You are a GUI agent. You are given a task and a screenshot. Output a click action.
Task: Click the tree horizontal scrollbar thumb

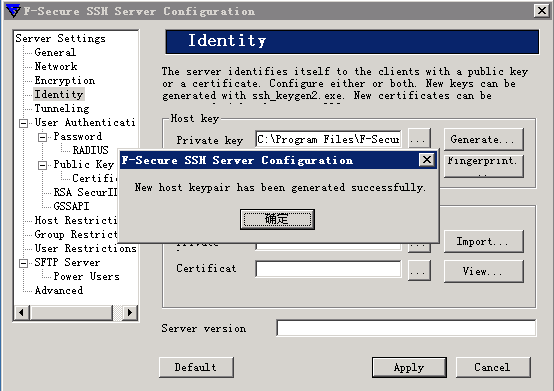point(72,313)
